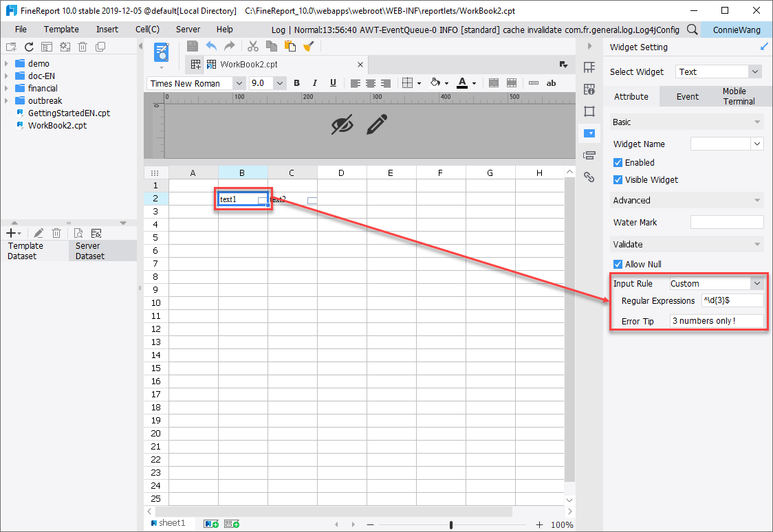Click the Undo arrow icon
This screenshot has width=773, height=532.
[x=211, y=46]
